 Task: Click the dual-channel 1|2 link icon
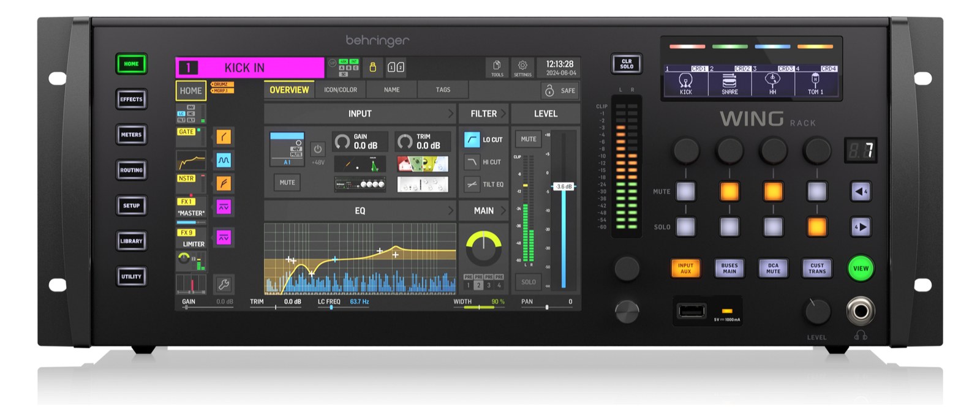pyautogui.click(x=396, y=67)
